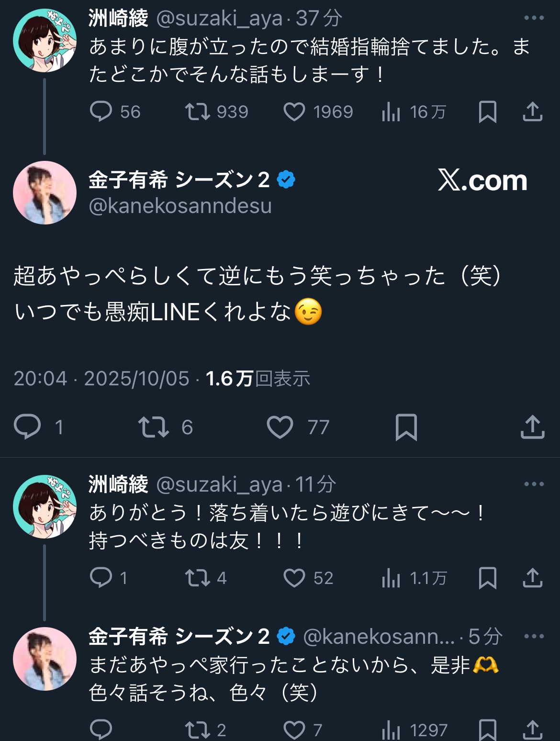The width and height of the screenshot is (560, 741).
Task: View analytics showing 16万 views
Action: pyautogui.click(x=391, y=112)
